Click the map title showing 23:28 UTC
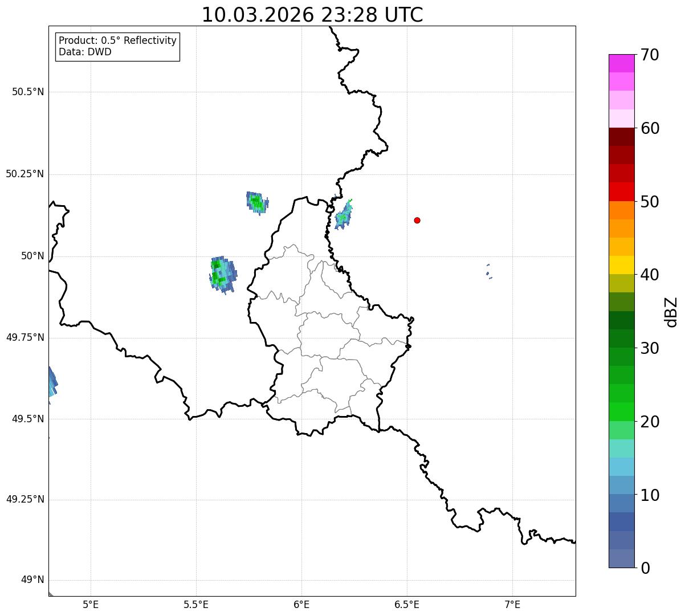This screenshot has width=685, height=616. 312,15
